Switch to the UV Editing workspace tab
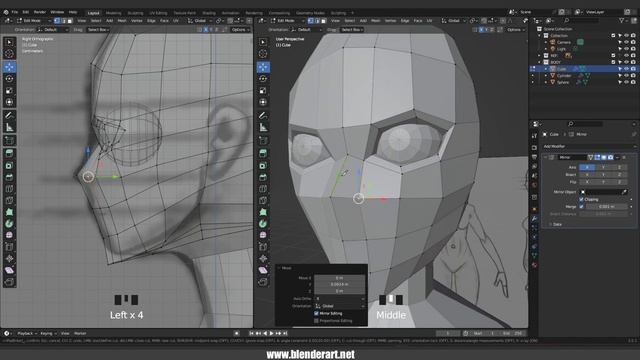The height and width of the screenshot is (360, 640). point(158,13)
